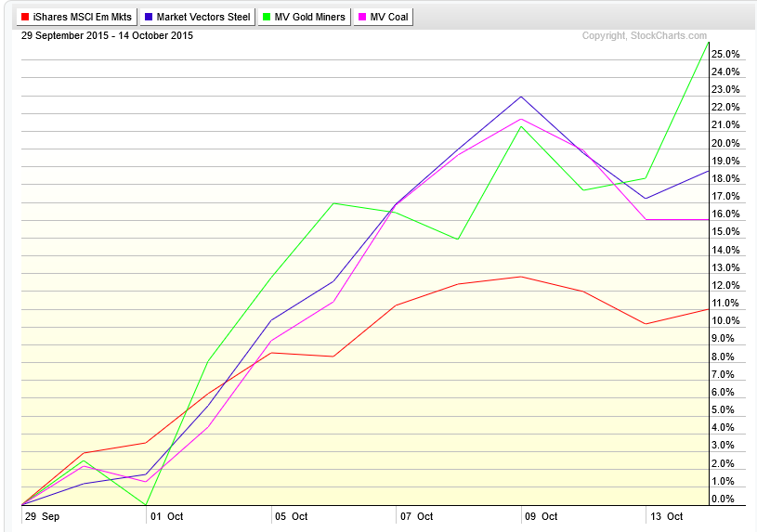Viewport: 757px width, 532px height.
Task: Click the 0.0% axis label
Action: click(x=723, y=499)
